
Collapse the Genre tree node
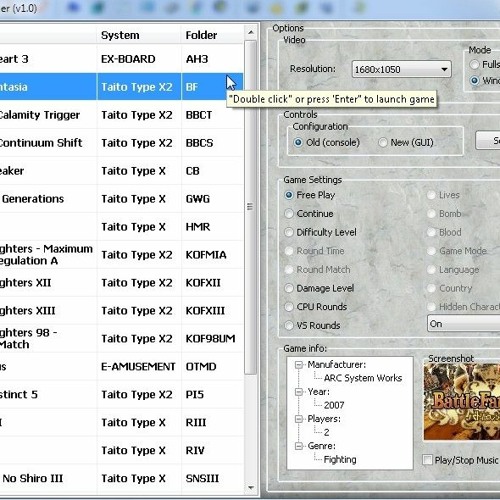[x=299, y=446]
